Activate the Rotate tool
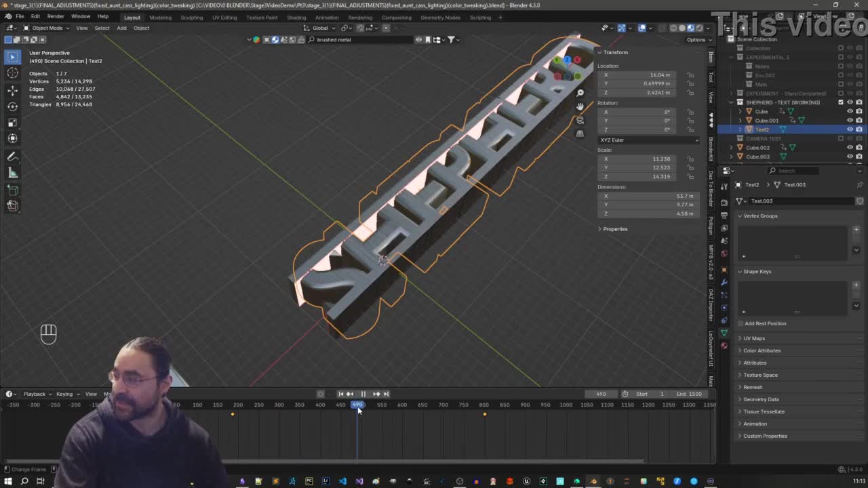The width and height of the screenshot is (868, 488). click(12, 106)
